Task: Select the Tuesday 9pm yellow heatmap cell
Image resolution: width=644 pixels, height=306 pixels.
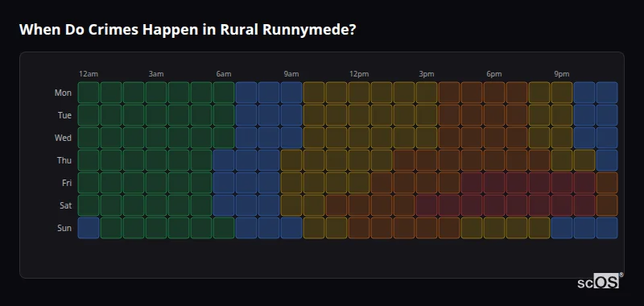Action: (562, 115)
